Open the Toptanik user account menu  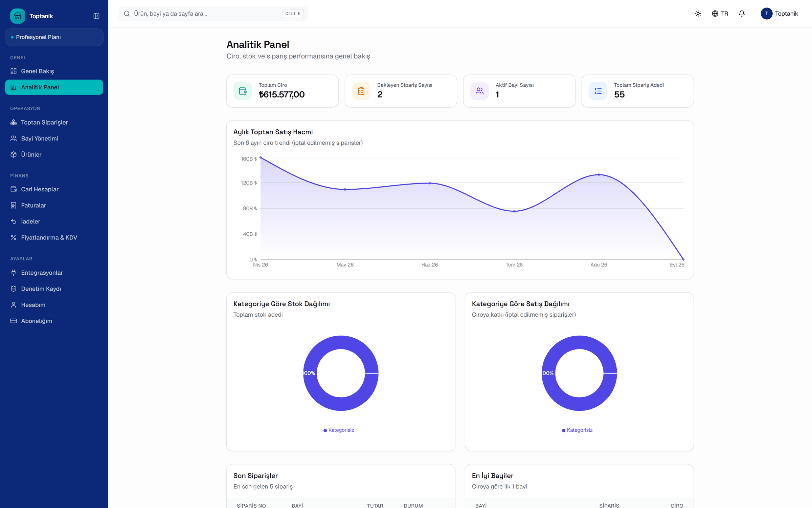[x=780, y=14]
